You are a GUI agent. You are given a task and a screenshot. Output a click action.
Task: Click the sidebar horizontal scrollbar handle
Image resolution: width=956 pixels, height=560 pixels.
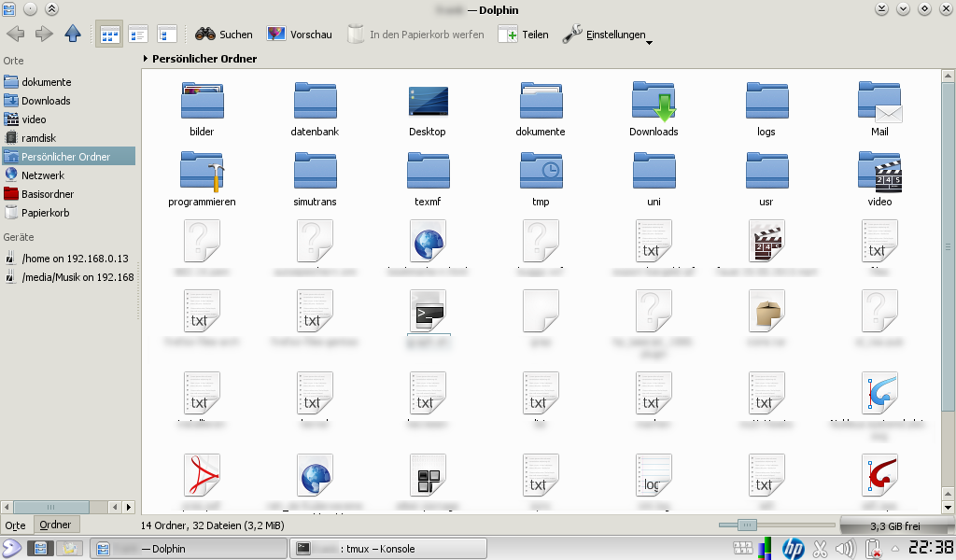coord(51,507)
